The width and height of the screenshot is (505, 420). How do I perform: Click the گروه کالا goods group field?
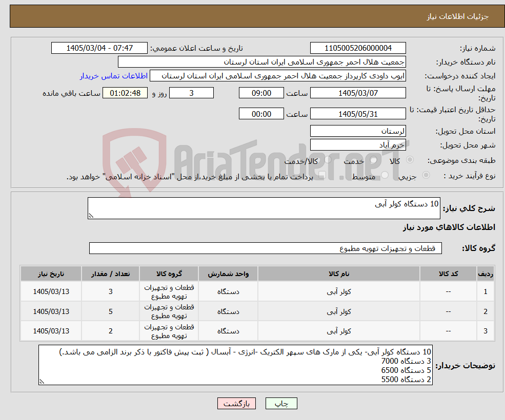266,248
